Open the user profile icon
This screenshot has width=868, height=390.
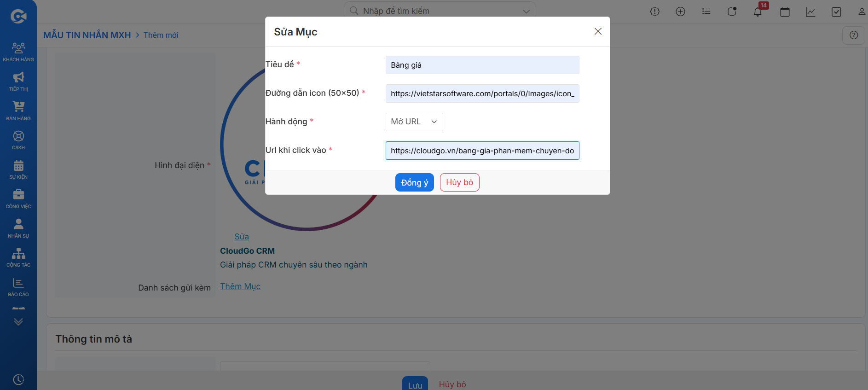pos(862,12)
